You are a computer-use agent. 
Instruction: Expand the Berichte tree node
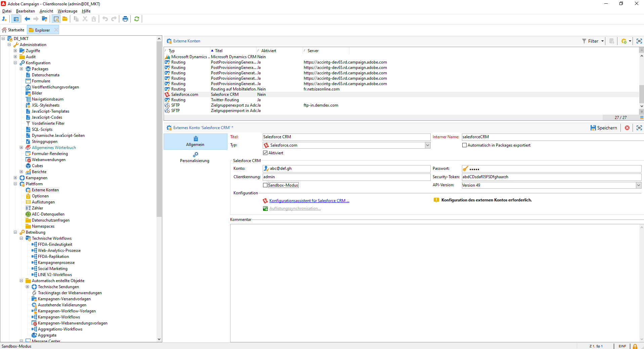click(22, 172)
